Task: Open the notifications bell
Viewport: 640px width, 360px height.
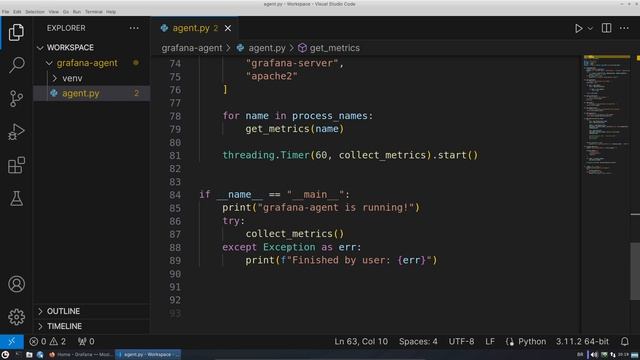Action: pos(624,341)
